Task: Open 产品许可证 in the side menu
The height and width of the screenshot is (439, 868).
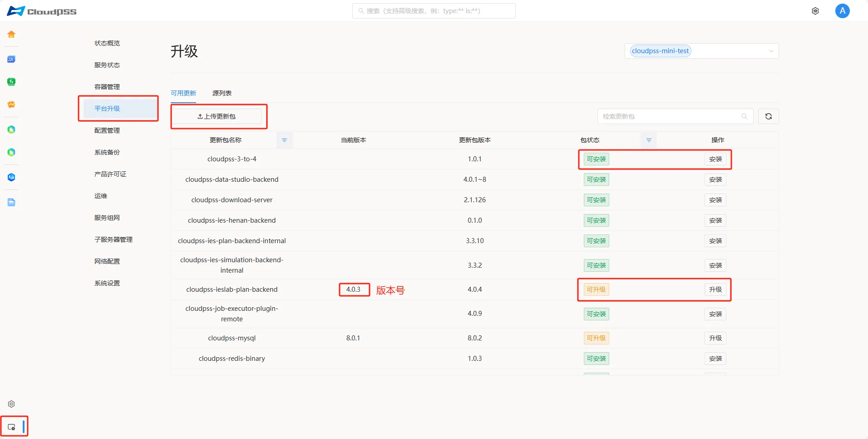Action: click(110, 174)
